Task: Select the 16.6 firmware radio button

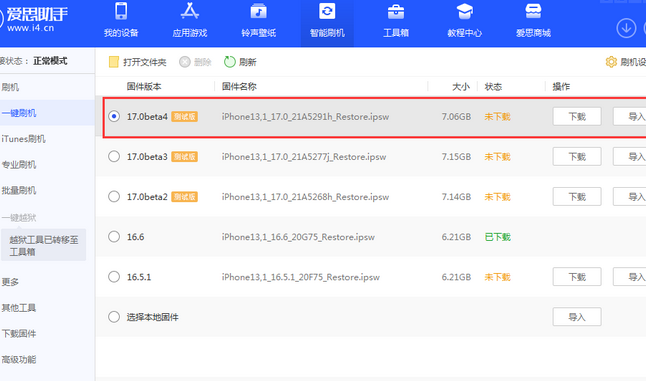Action: (x=114, y=237)
